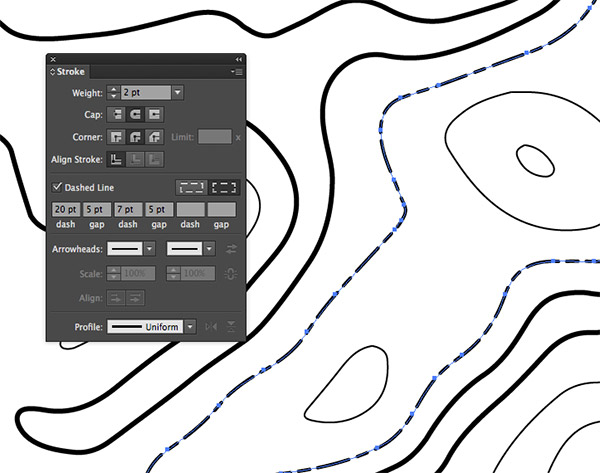Adjust the end arrowhead Scale stepper

click(x=173, y=274)
